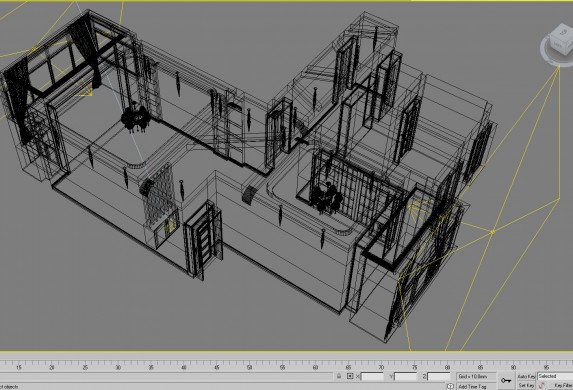
Task: Click frame 25 on the timeline
Action: click(85, 367)
